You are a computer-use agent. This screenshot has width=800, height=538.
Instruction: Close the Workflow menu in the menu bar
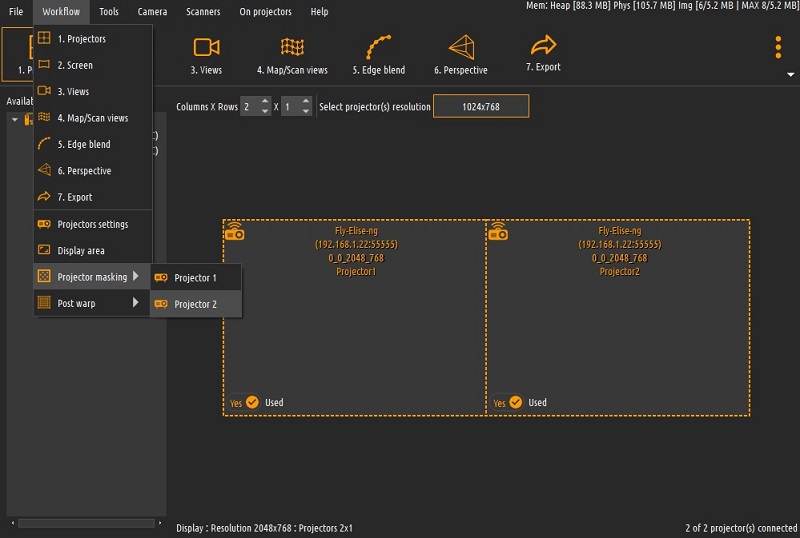61,11
